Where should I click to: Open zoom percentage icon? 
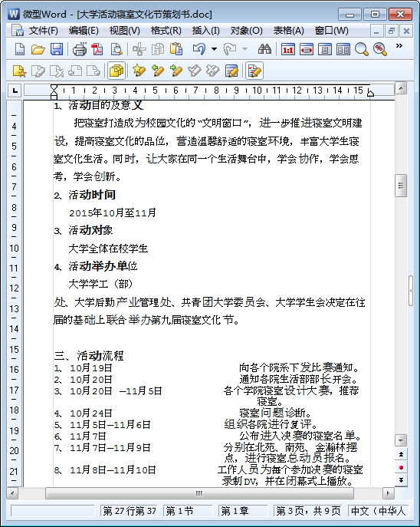[380, 49]
